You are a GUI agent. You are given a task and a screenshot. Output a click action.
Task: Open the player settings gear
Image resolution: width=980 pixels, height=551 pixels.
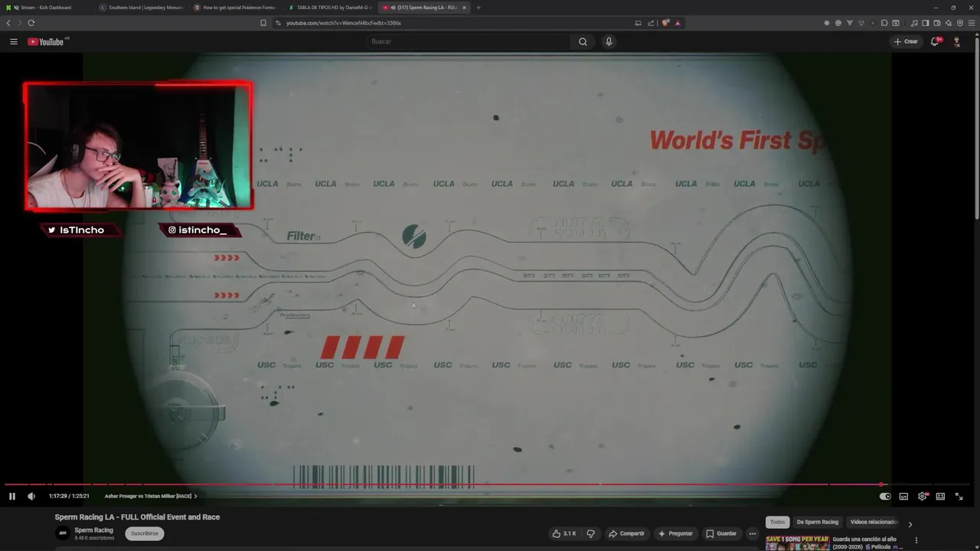pyautogui.click(x=922, y=496)
